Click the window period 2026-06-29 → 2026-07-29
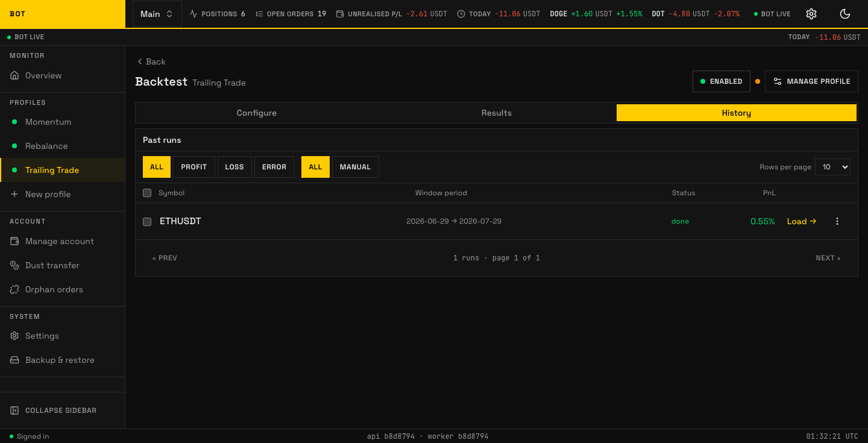Image resolution: width=868 pixels, height=443 pixels. 454,221
